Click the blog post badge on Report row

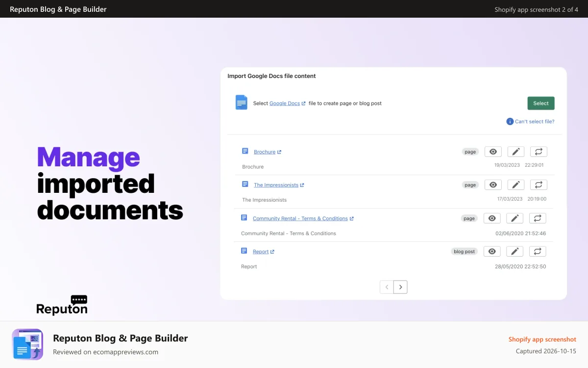(x=464, y=252)
